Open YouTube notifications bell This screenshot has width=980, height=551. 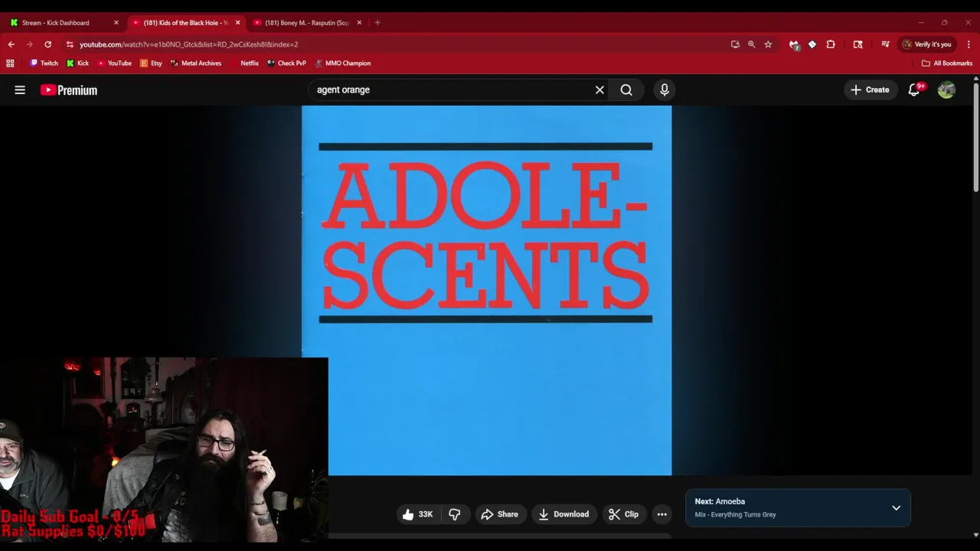click(x=913, y=90)
